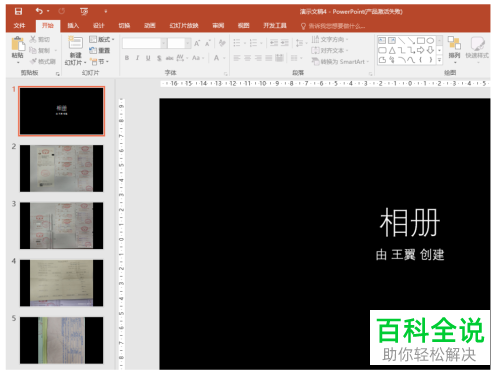Image resolution: width=500 pixels, height=375 pixels.
Task: Click the Undo arrow icon
Action: [39, 11]
